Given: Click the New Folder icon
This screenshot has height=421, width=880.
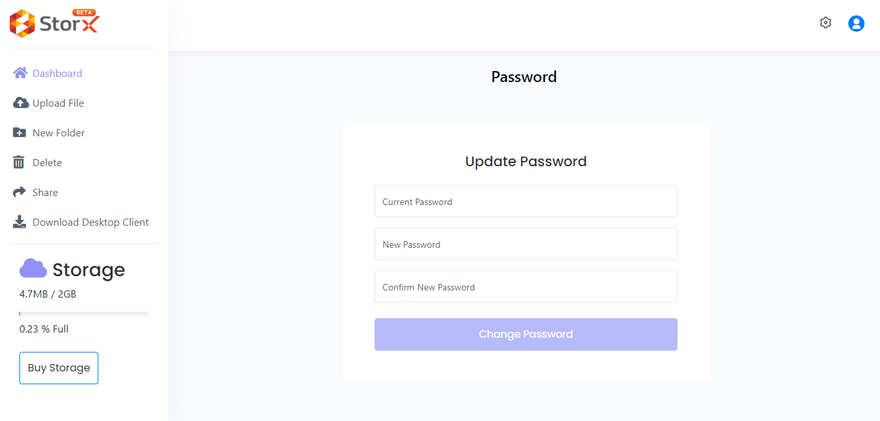Looking at the screenshot, I should [19, 133].
